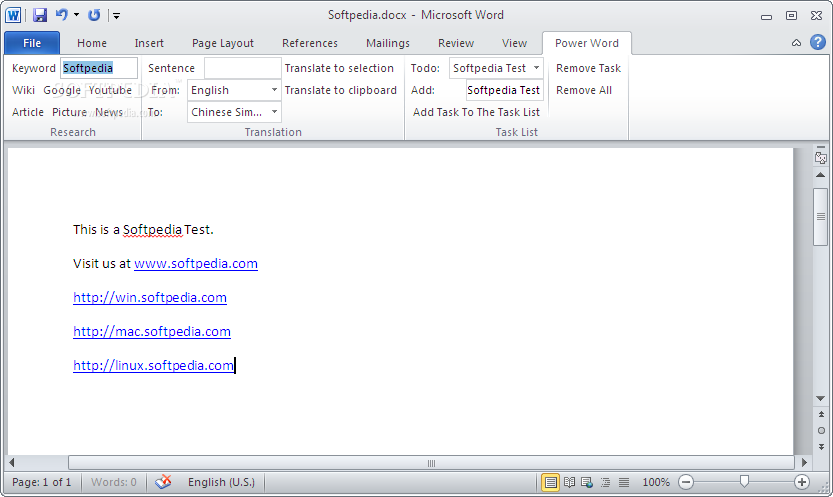Image resolution: width=833 pixels, height=497 pixels.
Task: Click the Add task input field
Action: [504, 90]
